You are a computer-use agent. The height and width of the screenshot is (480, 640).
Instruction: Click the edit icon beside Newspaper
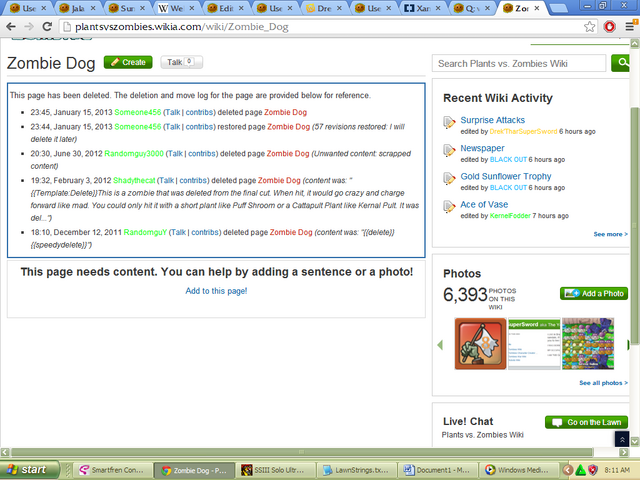pos(449,151)
